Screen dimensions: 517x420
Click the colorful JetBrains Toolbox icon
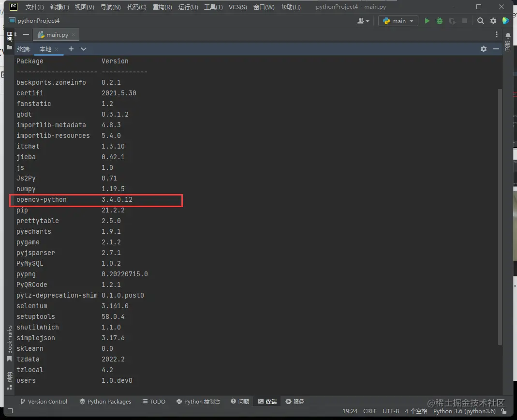[505, 21]
